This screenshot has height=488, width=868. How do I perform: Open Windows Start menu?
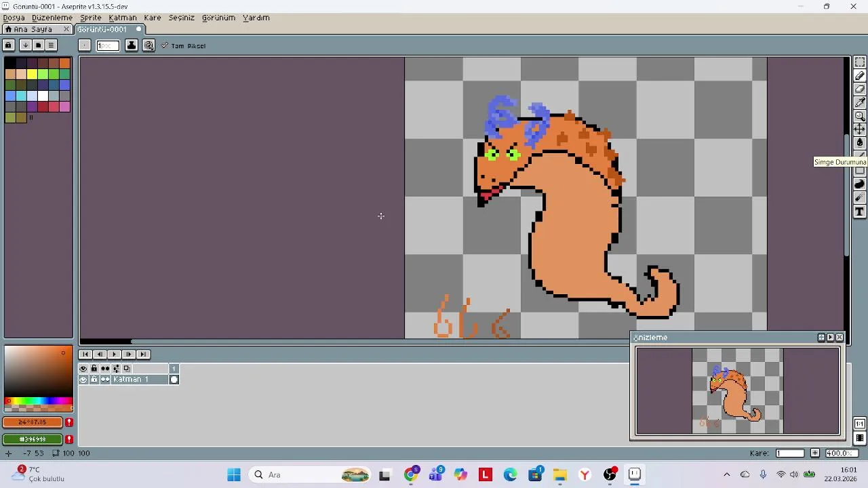coord(234,475)
